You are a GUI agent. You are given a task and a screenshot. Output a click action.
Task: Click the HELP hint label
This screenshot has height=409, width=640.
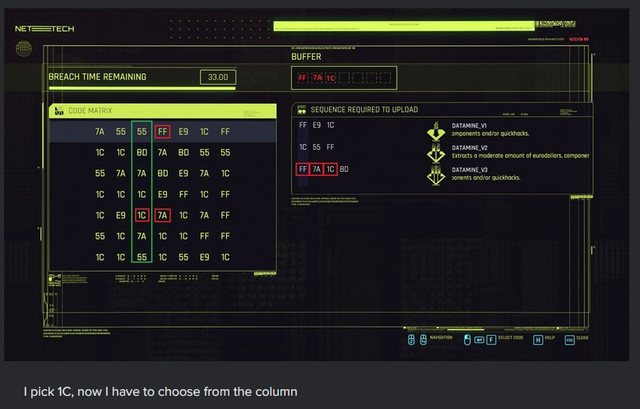tap(550, 338)
